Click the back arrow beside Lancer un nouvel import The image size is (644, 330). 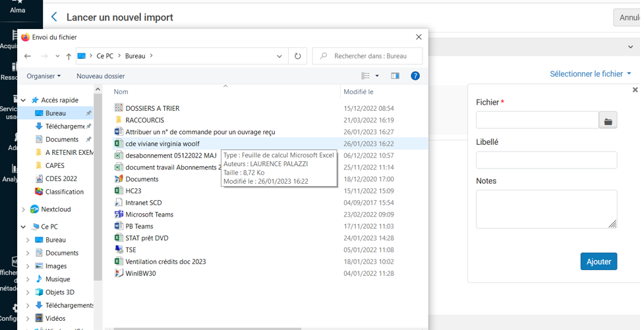[54, 17]
